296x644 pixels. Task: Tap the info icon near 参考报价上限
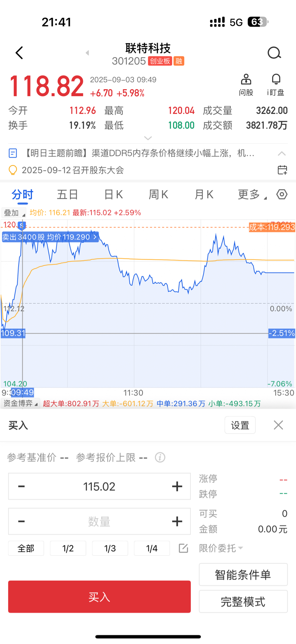click(160, 457)
